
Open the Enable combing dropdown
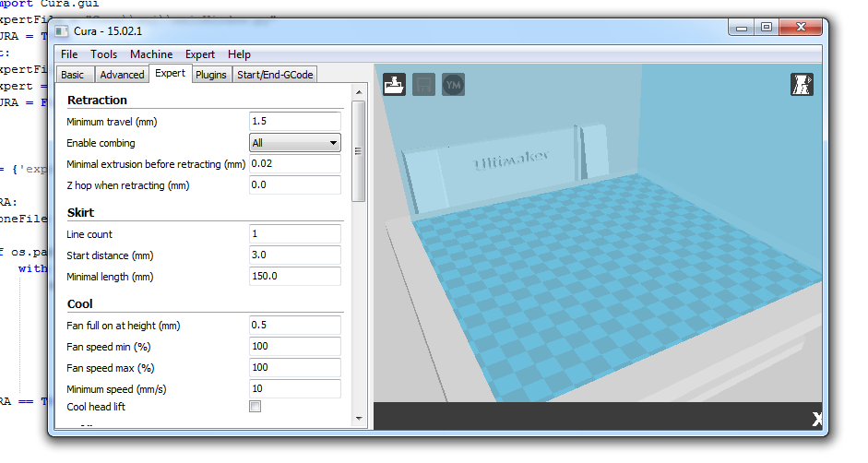click(295, 143)
